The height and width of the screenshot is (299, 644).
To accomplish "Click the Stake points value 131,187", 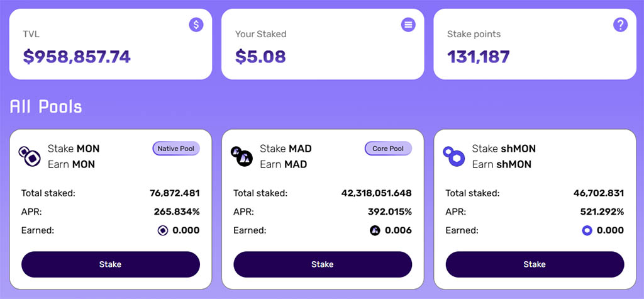I will click(x=479, y=57).
